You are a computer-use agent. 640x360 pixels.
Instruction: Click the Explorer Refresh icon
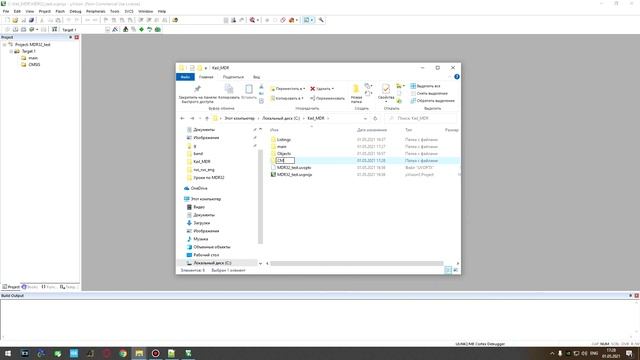pyautogui.click(x=375, y=118)
